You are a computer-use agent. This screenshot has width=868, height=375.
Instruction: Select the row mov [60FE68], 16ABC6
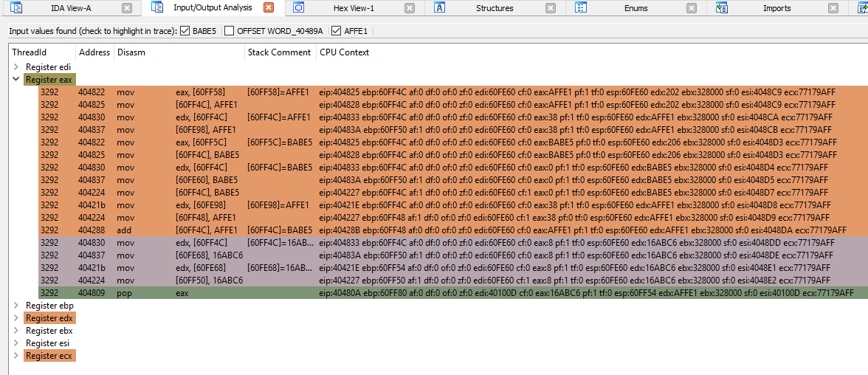tap(453, 255)
